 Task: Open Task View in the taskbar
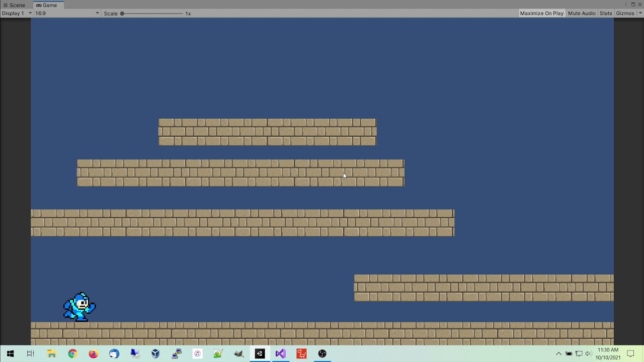point(31,354)
